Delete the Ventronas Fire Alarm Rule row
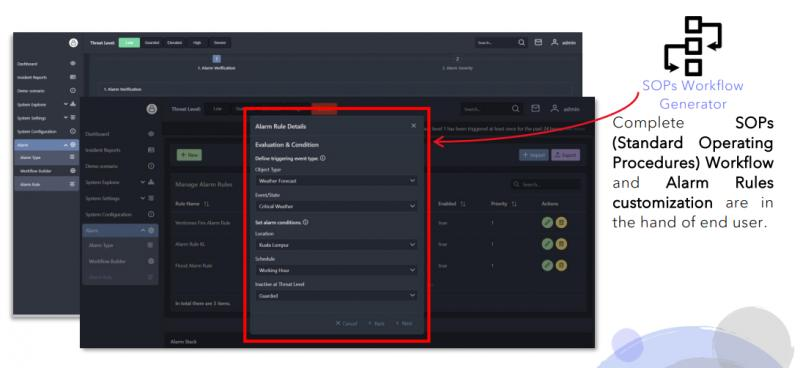 click(x=561, y=223)
